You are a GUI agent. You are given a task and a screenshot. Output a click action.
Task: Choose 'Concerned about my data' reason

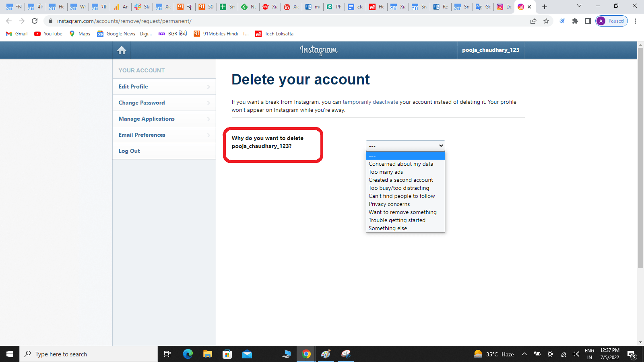(405, 164)
